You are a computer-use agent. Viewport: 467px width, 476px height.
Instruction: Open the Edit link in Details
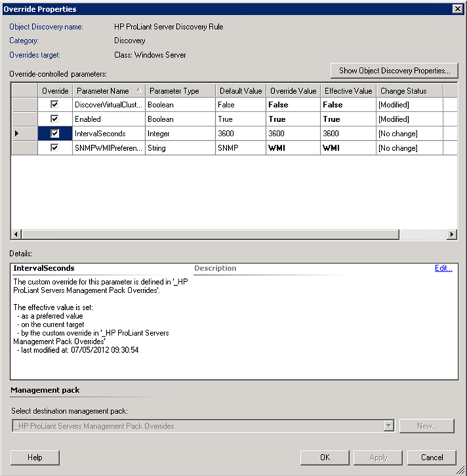click(x=443, y=268)
